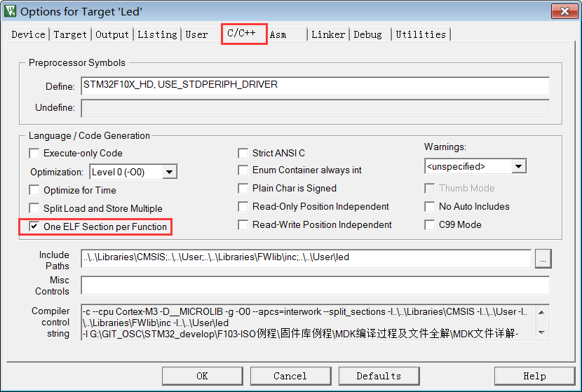Viewport: 582px width, 392px height.
Task: Click compiler control string scroll up arrow
Action: [x=541, y=313]
